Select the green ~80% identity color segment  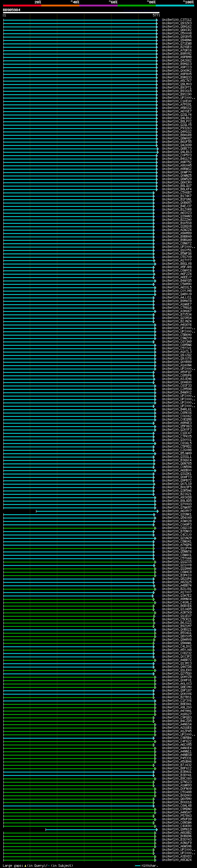[x=137, y=6]
